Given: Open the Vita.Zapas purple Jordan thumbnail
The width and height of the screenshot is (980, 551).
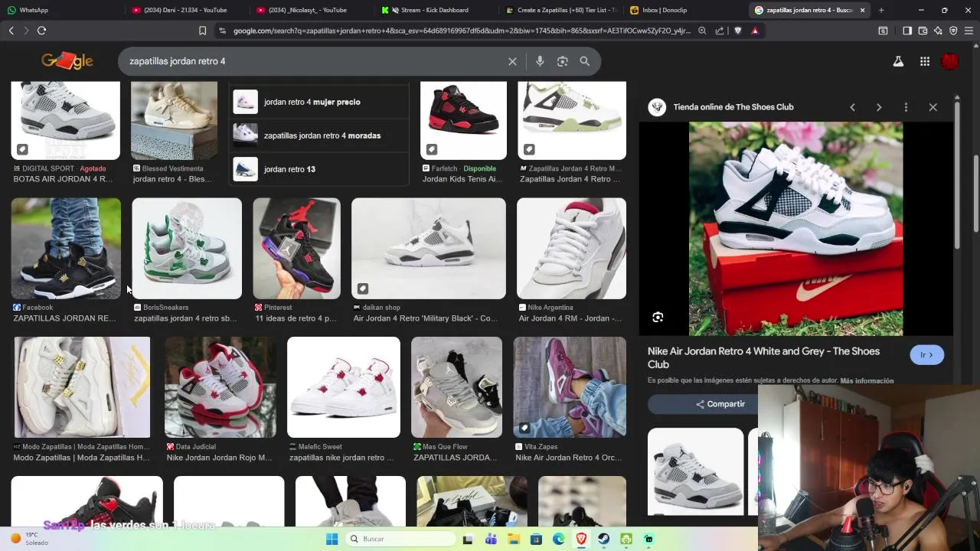Looking at the screenshot, I should click(x=570, y=387).
